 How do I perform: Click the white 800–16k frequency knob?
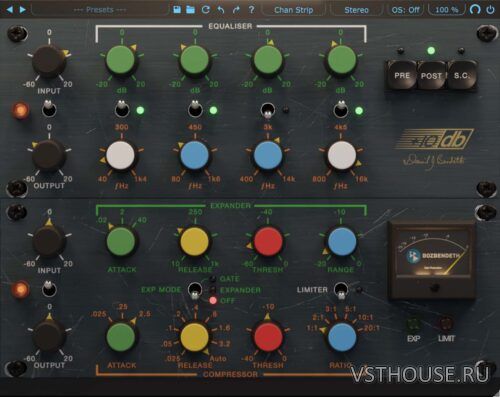pos(342,155)
